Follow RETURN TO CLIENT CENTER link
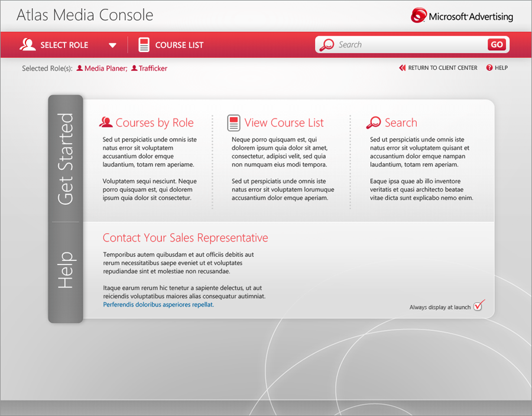The width and height of the screenshot is (532, 416). [x=442, y=67]
